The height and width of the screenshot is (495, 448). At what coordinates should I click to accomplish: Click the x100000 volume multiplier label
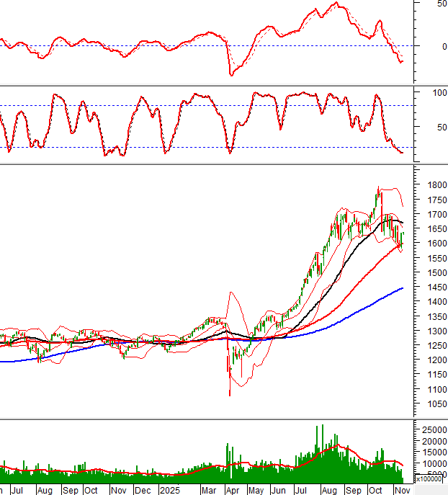coord(431,478)
